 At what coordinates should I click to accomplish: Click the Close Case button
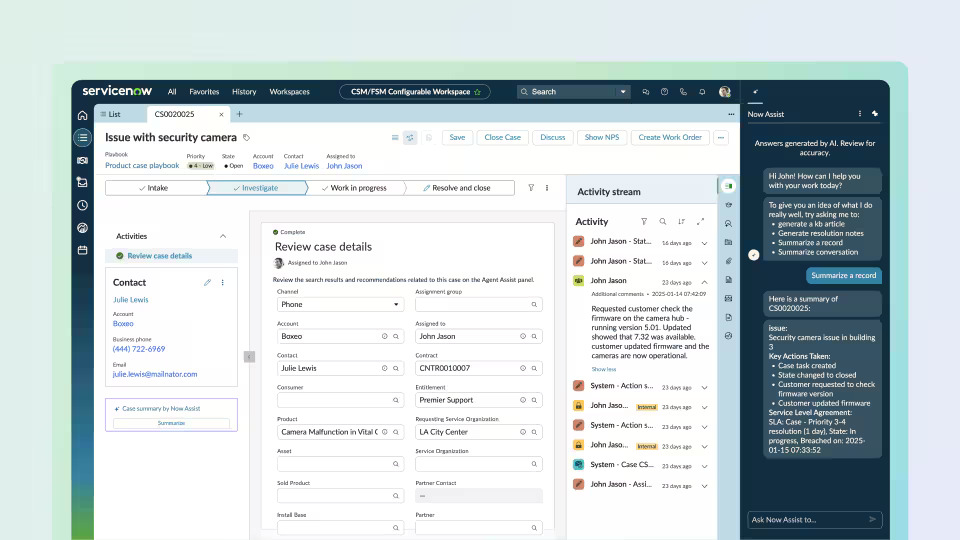coord(502,138)
